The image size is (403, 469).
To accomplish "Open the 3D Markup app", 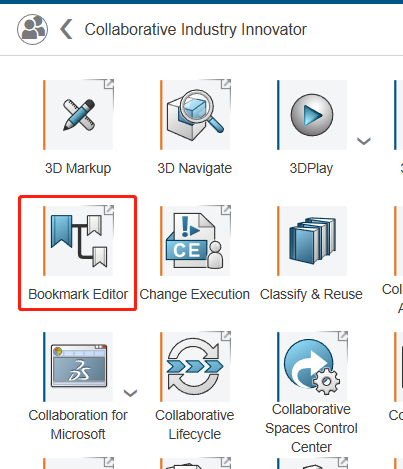I will tap(78, 115).
